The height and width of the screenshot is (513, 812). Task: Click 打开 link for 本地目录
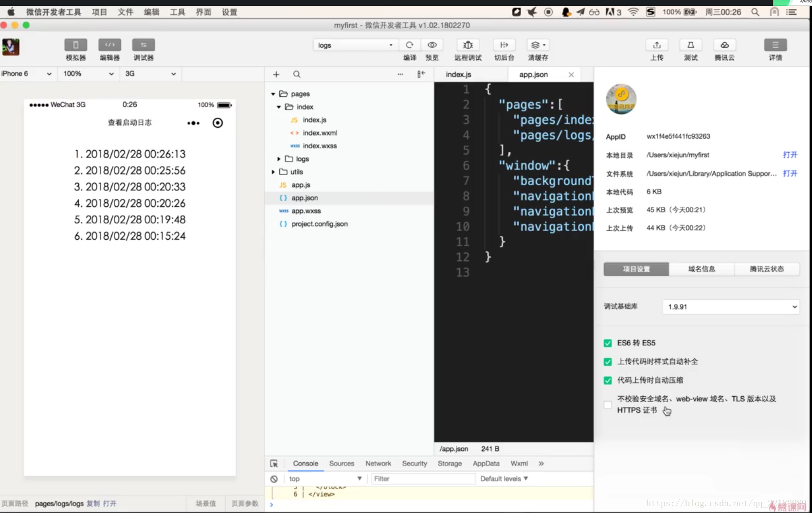click(790, 155)
